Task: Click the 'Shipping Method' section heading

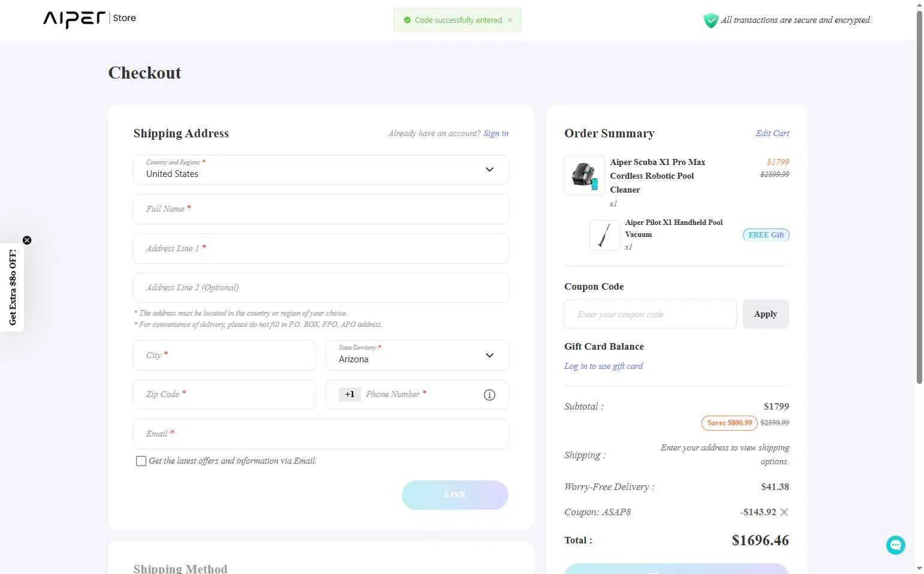Action: [x=180, y=569]
